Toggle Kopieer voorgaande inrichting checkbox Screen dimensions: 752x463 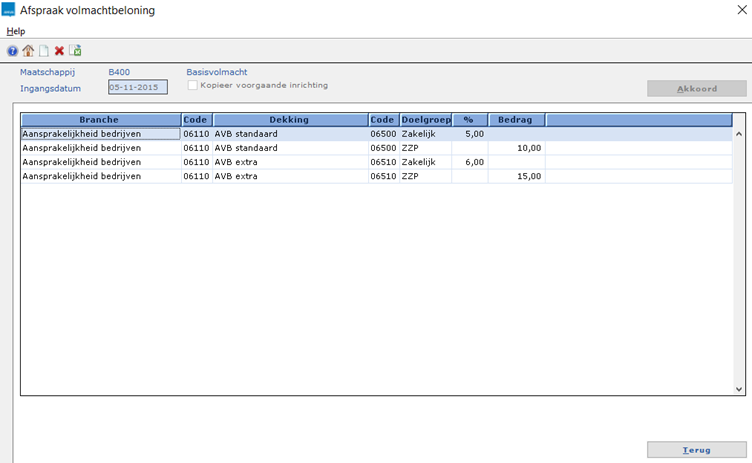[x=193, y=86]
